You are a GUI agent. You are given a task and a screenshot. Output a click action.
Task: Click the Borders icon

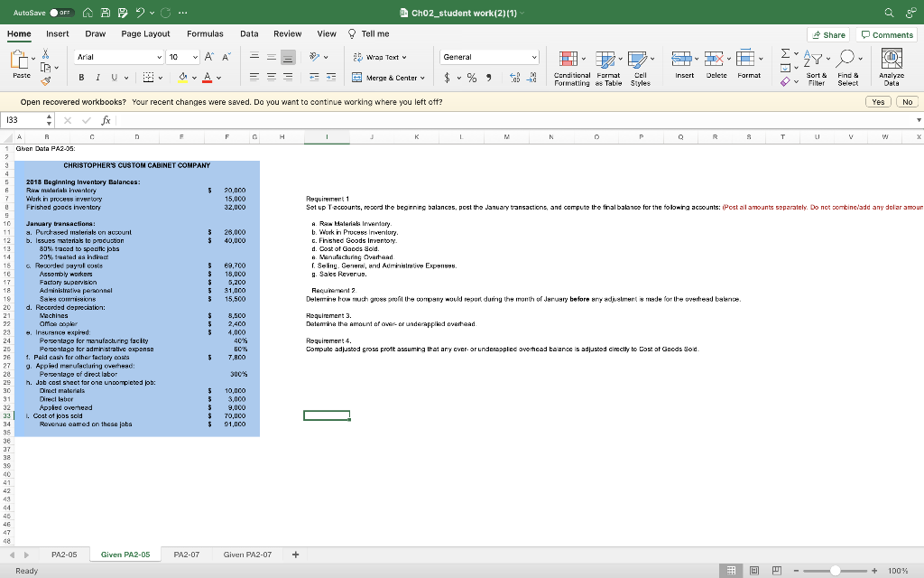click(149, 78)
